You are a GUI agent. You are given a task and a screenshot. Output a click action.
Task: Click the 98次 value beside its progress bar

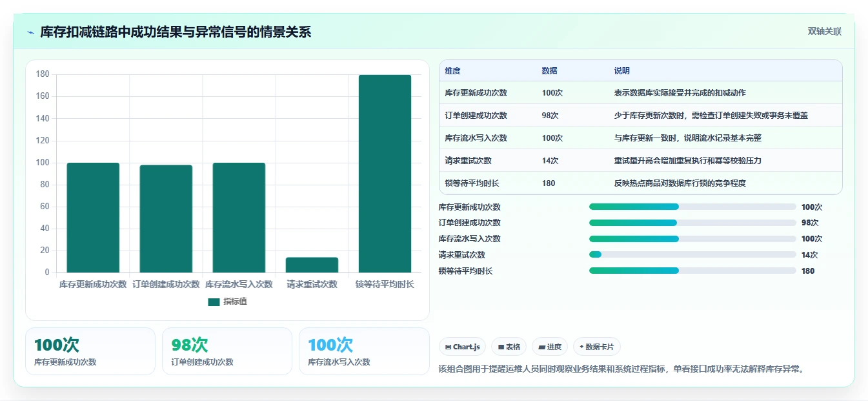pos(810,223)
